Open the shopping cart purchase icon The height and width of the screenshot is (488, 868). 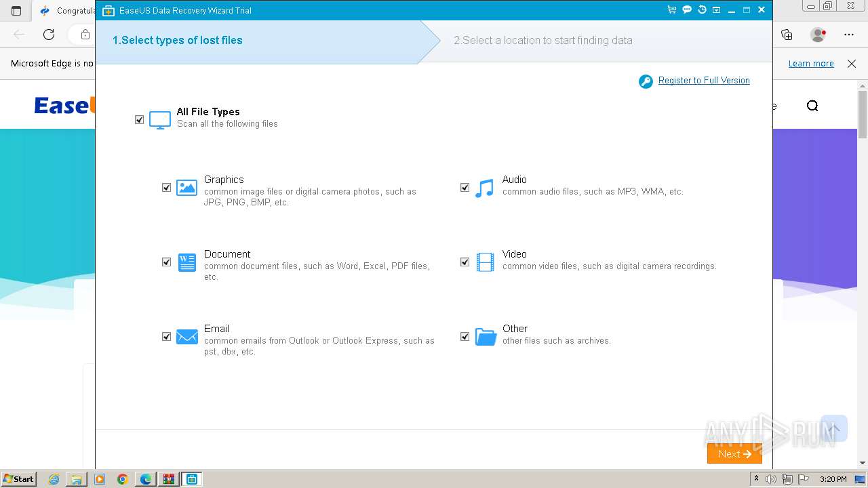tap(671, 10)
